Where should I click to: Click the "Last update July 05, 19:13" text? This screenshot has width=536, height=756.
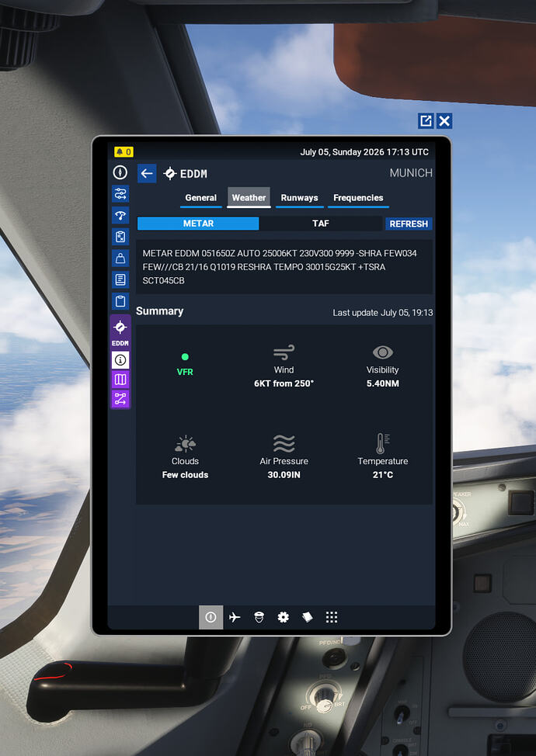coord(383,313)
